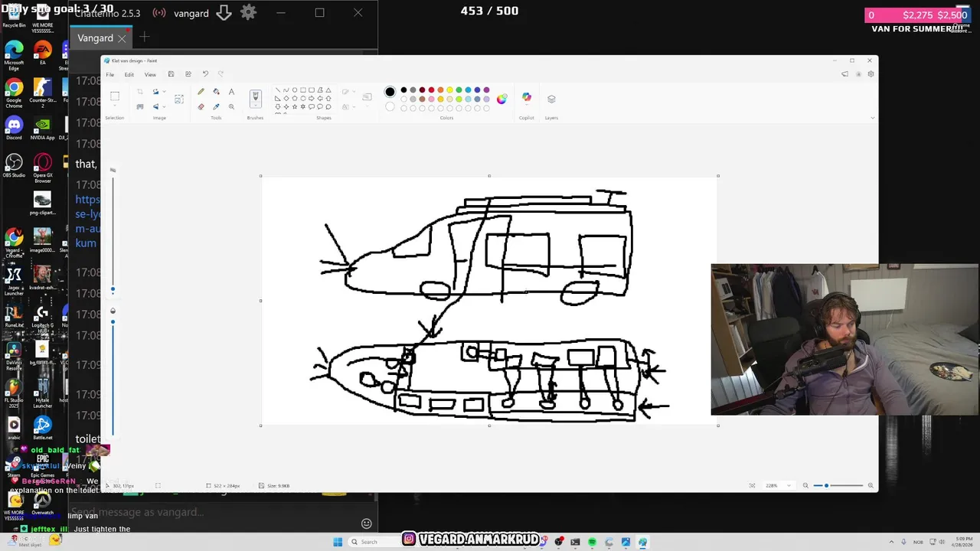Viewport: 980px width, 551px height.
Task: Pick the yellow color swatch
Action: tap(449, 90)
